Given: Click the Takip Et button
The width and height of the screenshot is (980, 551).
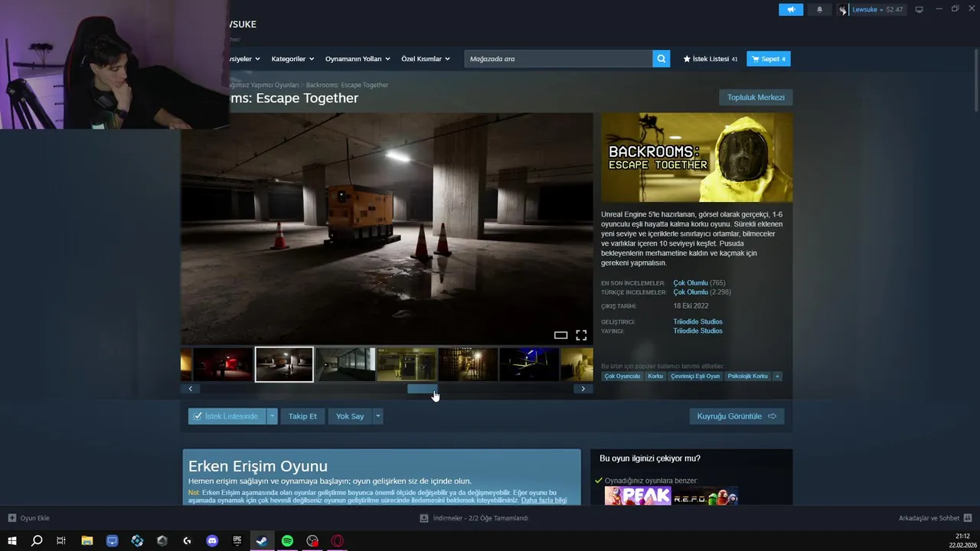Looking at the screenshot, I should click(x=302, y=416).
